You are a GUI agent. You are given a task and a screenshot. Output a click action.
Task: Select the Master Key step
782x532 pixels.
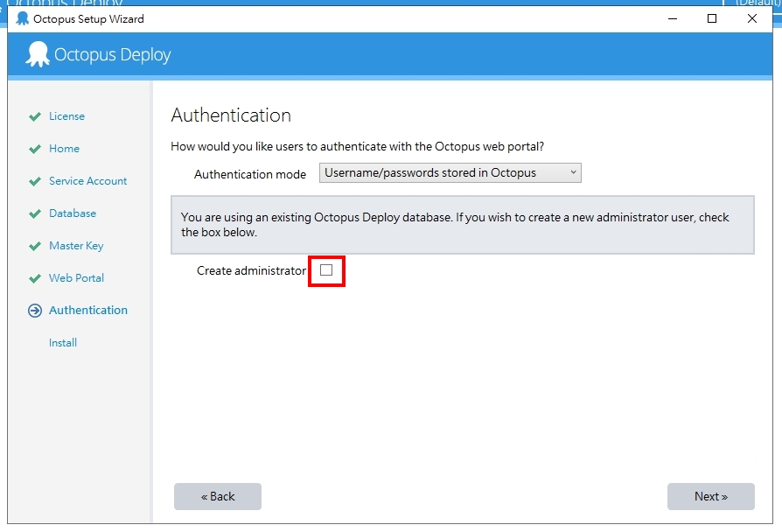coord(76,246)
